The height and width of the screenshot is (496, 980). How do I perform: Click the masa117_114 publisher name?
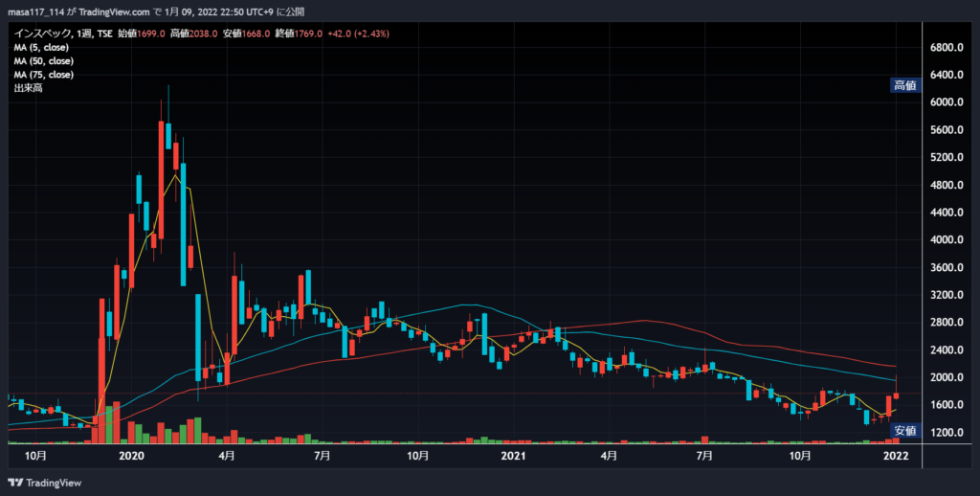[35, 12]
